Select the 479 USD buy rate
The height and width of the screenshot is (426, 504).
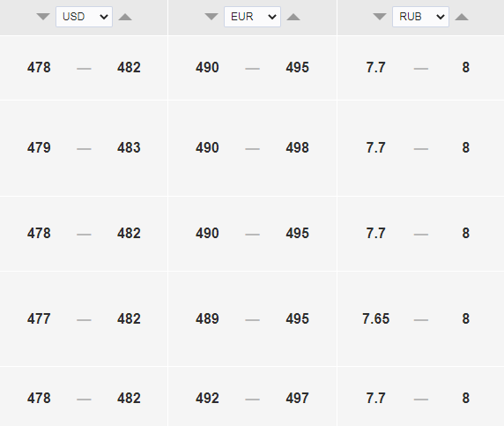(x=39, y=148)
